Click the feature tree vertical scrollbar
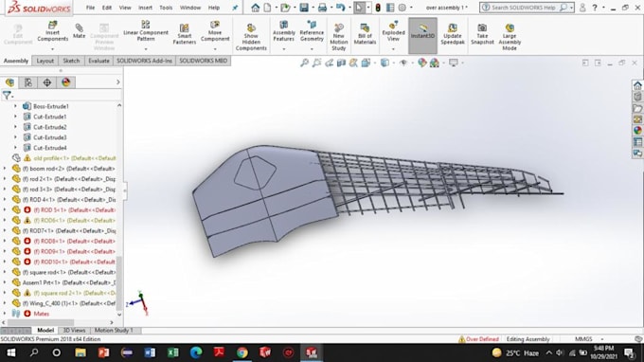 point(119,283)
